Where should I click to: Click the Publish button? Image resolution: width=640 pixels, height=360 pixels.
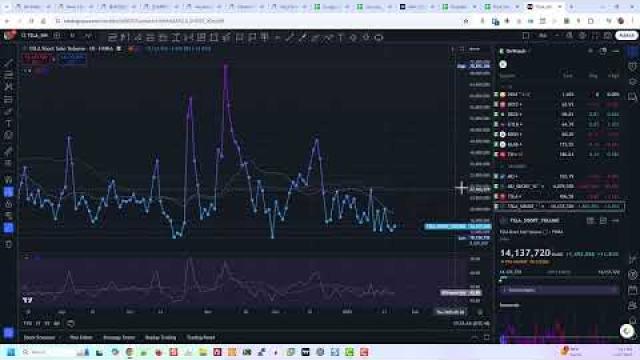coord(627,36)
